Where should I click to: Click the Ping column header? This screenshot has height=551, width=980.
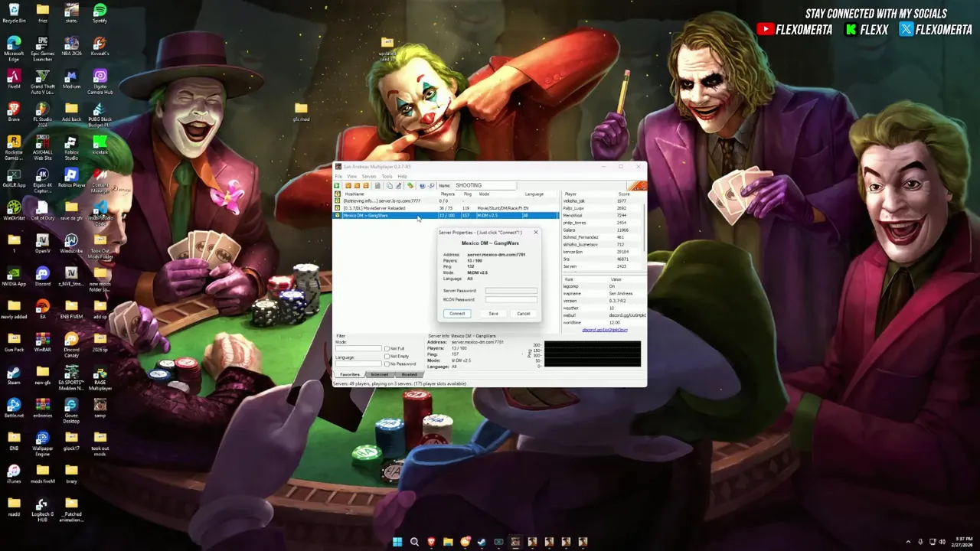[x=468, y=194]
